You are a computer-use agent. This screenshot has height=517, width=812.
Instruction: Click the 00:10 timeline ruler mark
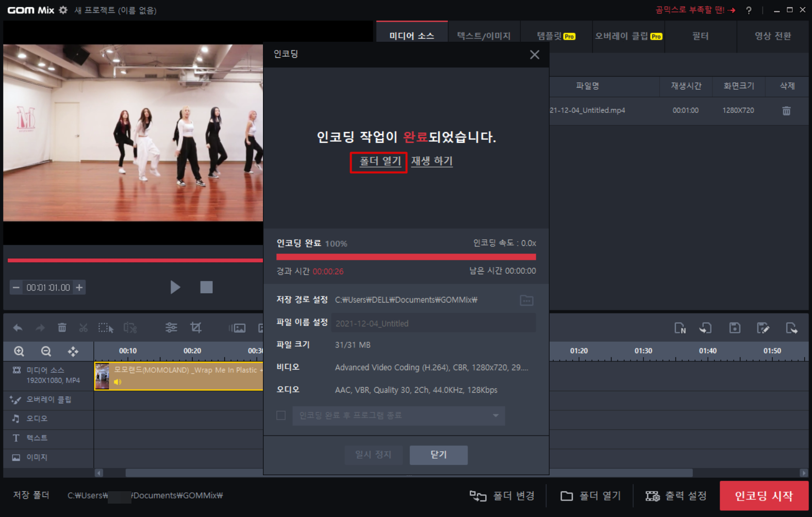tap(128, 351)
